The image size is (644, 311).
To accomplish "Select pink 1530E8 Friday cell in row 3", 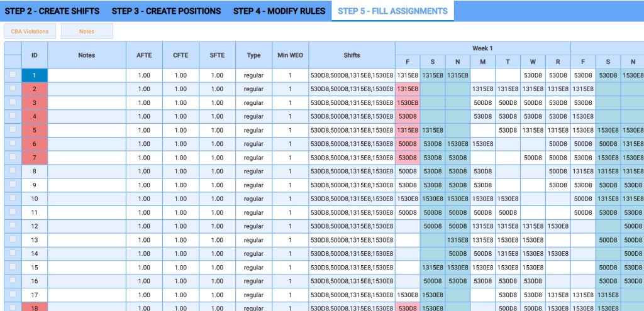I will (408, 103).
